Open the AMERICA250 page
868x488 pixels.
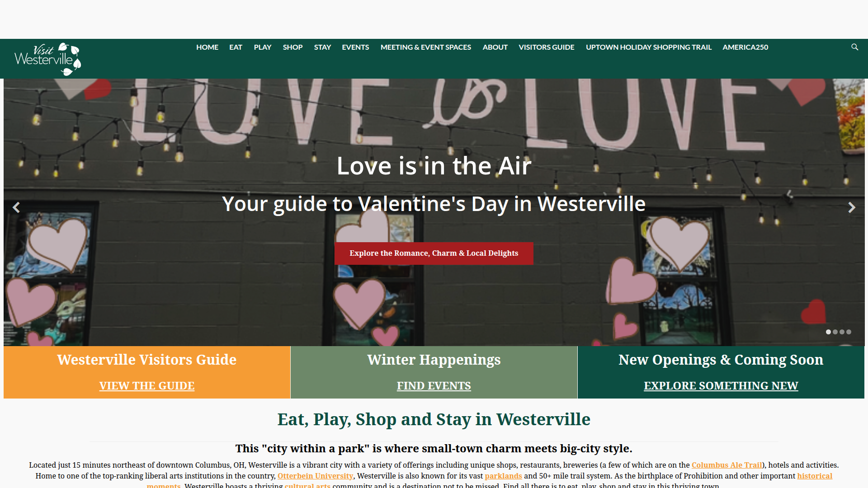coord(745,47)
